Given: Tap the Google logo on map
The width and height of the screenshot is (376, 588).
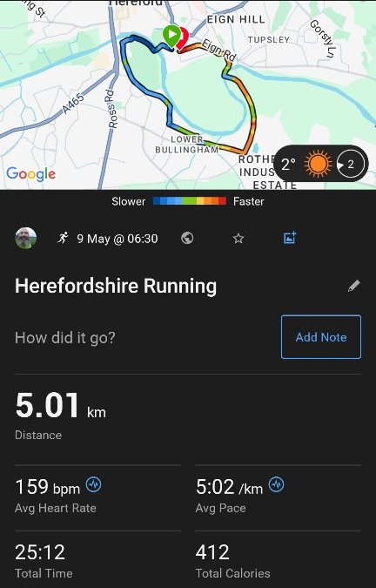Looking at the screenshot, I should tap(31, 174).
